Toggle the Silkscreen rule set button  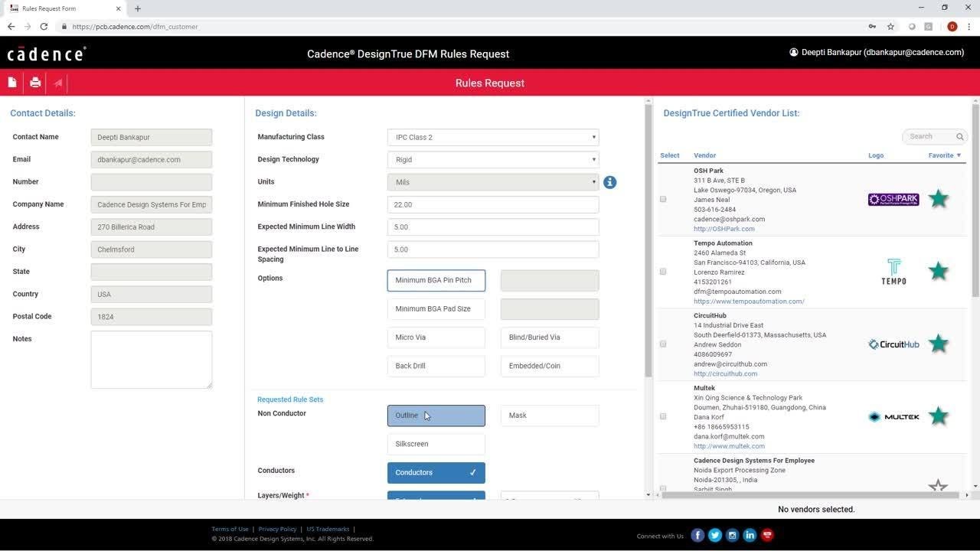click(436, 444)
